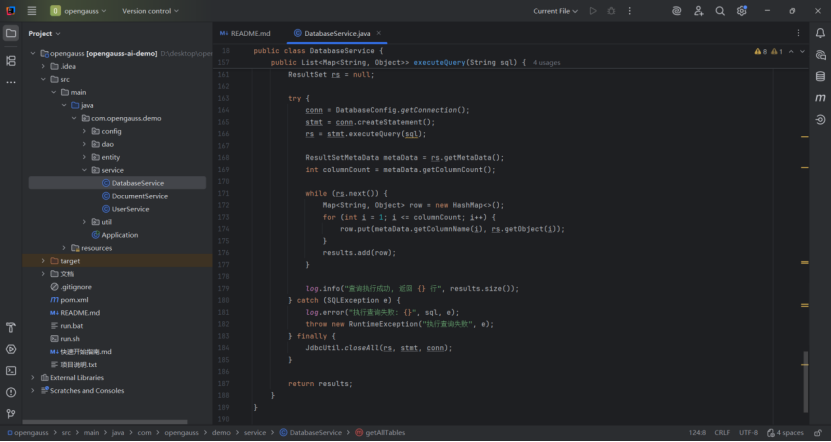Open the Version control dropdown
Screen dimensions: 831x442
150,11
